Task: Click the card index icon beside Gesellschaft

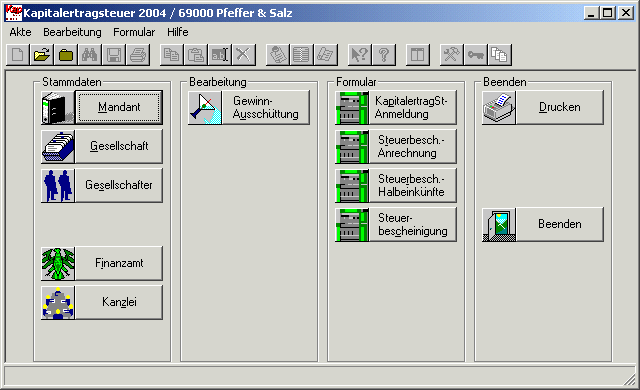Action: tap(58, 146)
